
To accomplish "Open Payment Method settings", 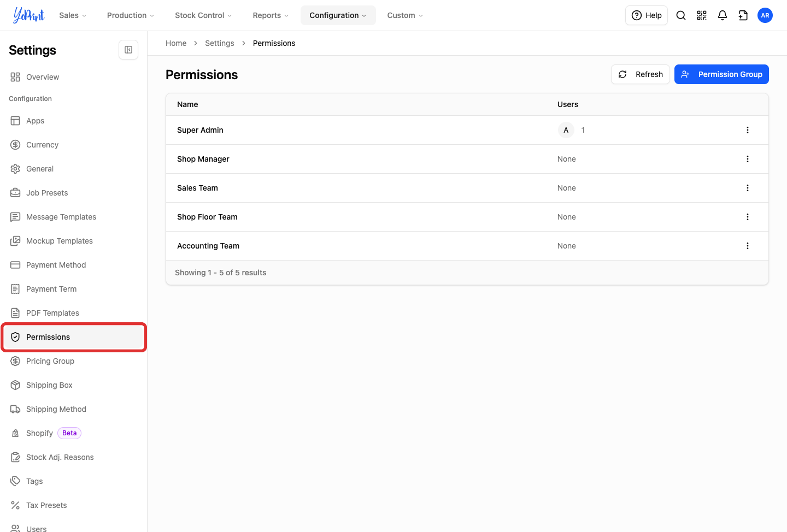I will [74, 265].
